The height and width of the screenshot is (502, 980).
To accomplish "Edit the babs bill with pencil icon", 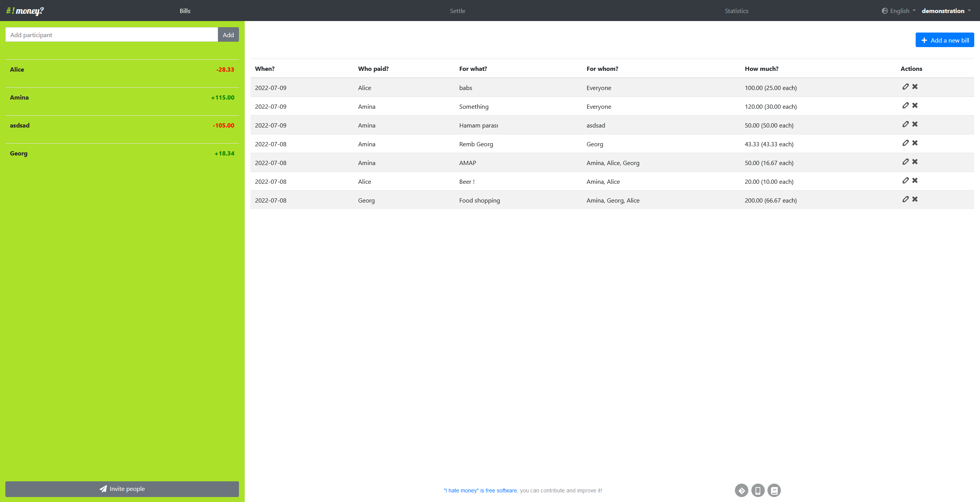I will point(905,87).
